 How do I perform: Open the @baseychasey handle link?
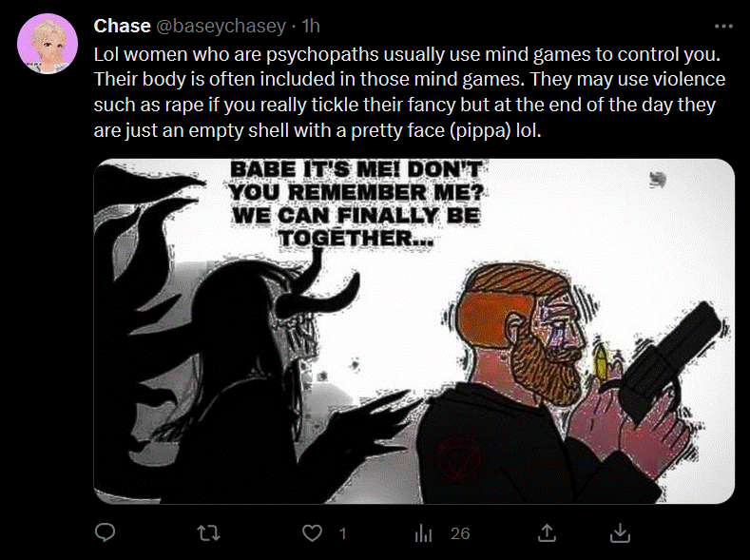click(x=221, y=26)
